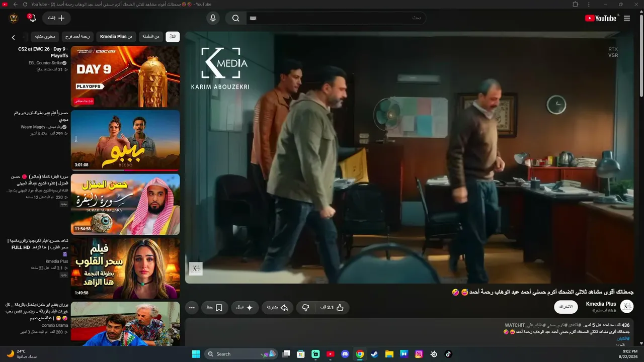Click the Create (إنشاء) button
Image resolution: width=644 pixels, height=362 pixels.
[x=56, y=18]
